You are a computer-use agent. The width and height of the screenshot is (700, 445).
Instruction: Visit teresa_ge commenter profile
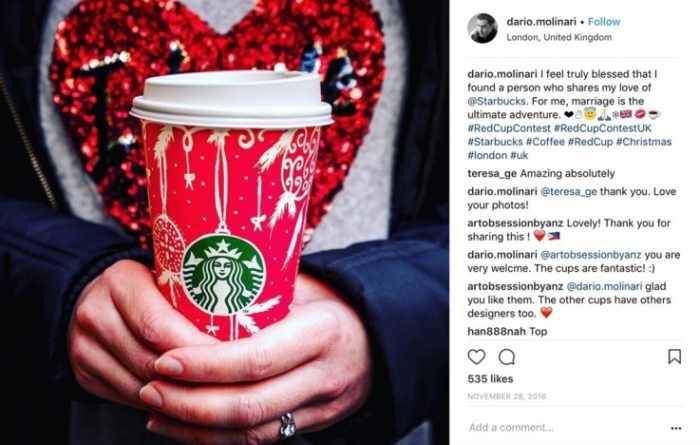pos(492,174)
